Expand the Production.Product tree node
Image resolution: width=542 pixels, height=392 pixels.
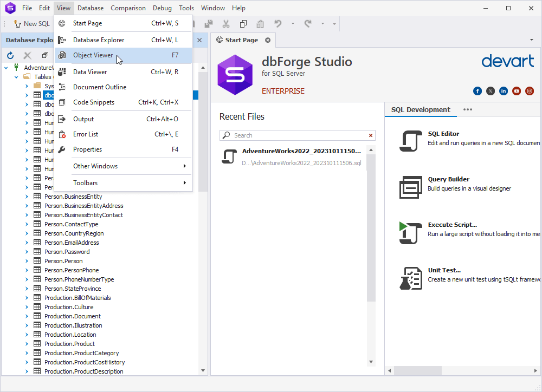point(26,343)
